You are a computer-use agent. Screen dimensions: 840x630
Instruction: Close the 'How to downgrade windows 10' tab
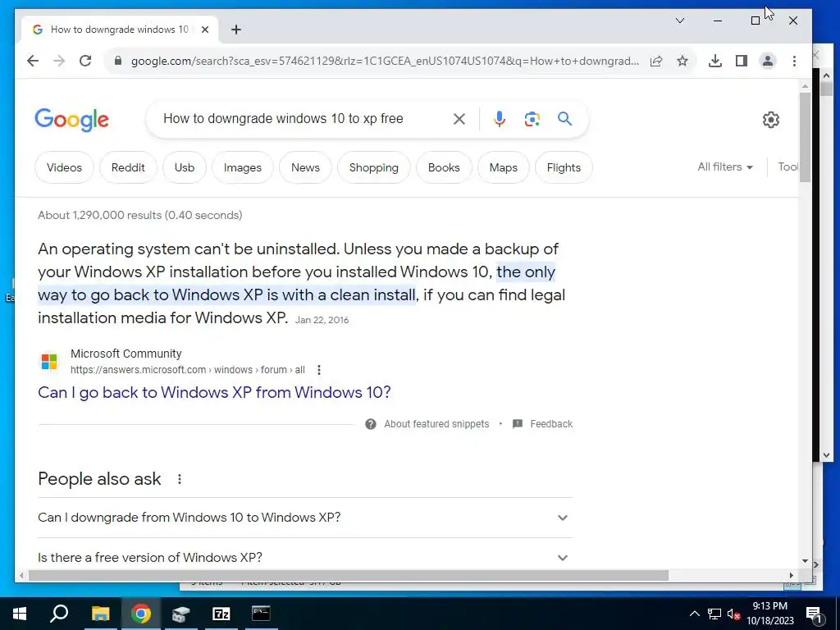point(204,30)
